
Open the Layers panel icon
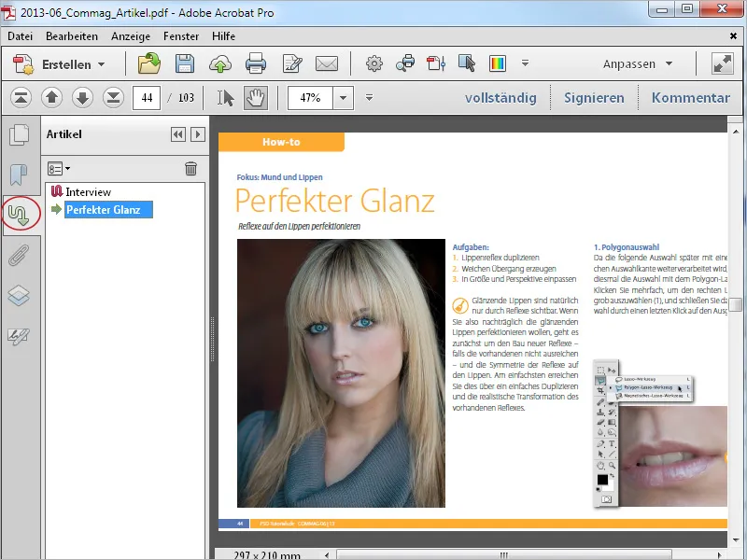click(19, 295)
